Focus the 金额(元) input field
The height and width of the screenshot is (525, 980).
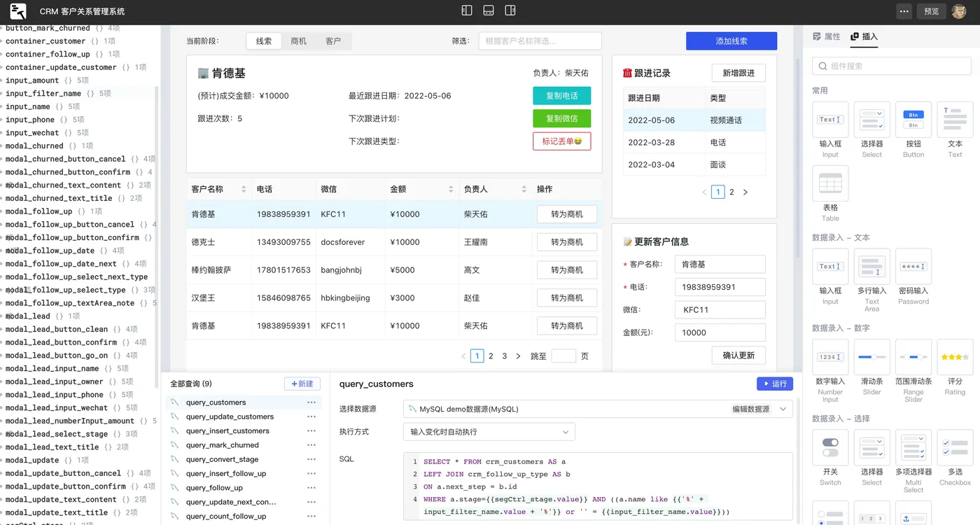720,332
